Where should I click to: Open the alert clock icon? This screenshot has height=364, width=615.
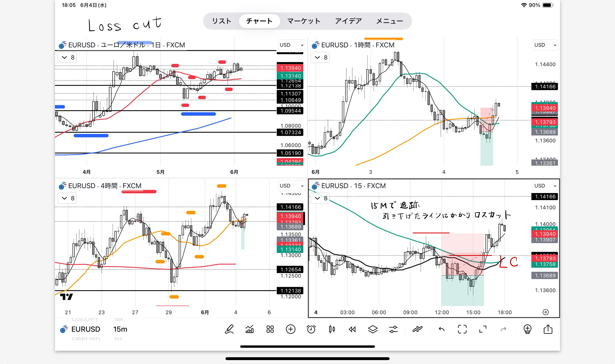[x=311, y=329]
